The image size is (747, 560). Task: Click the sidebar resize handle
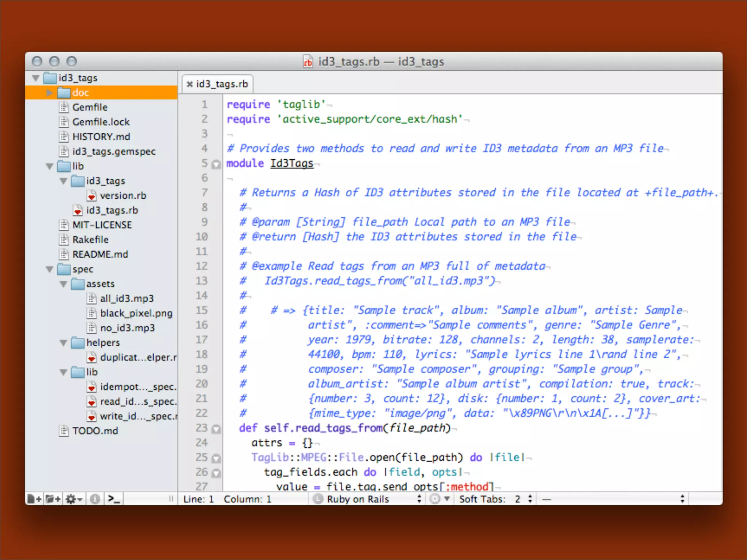(x=171, y=499)
